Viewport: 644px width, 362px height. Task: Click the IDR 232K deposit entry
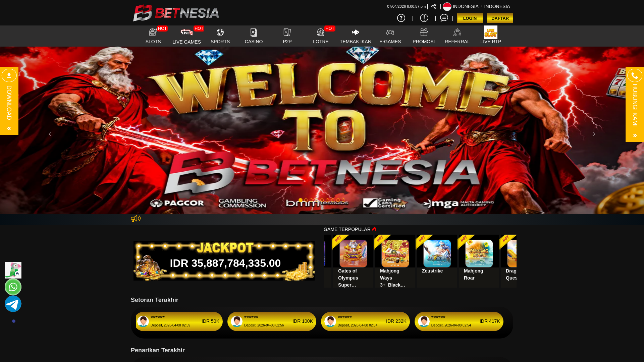click(365, 321)
